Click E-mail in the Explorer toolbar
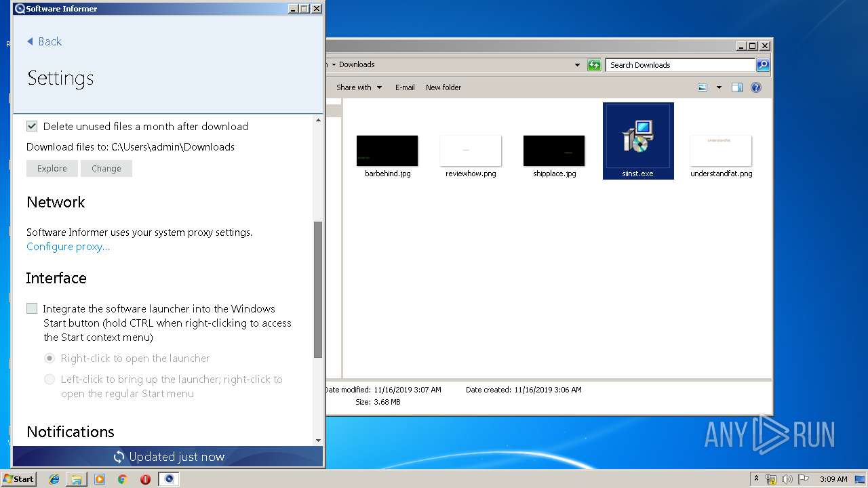This screenshot has width=868, height=488. pyautogui.click(x=405, y=87)
